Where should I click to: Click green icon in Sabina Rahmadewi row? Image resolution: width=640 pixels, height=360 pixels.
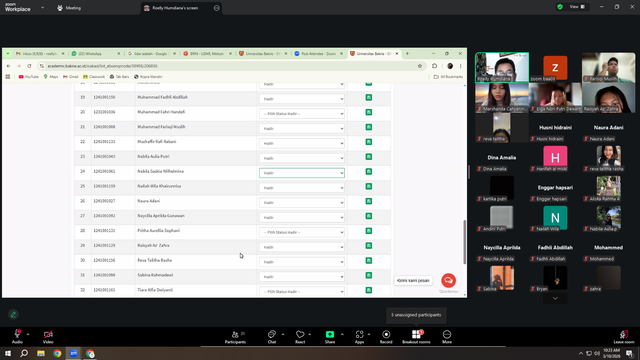click(369, 275)
